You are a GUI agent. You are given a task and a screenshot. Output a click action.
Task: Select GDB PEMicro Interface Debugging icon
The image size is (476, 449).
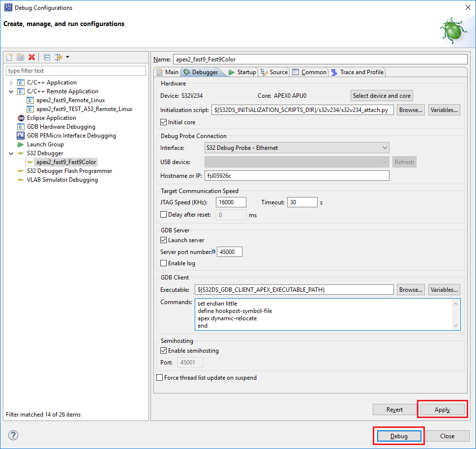coord(21,136)
